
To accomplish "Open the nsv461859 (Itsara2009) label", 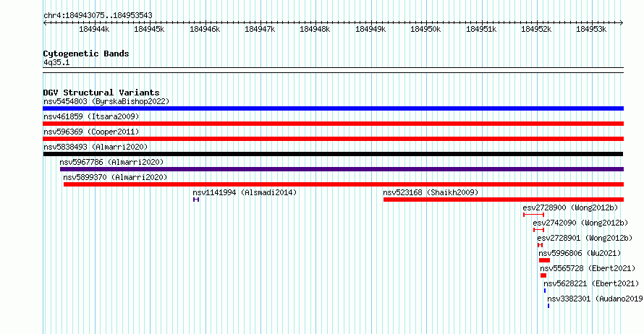I will [x=91, y=116].
